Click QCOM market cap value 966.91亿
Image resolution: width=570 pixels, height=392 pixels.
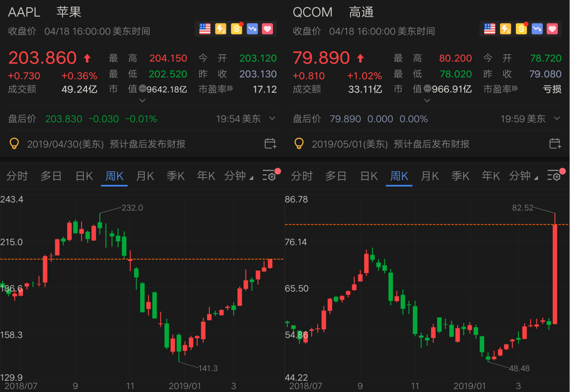(452, 89)
